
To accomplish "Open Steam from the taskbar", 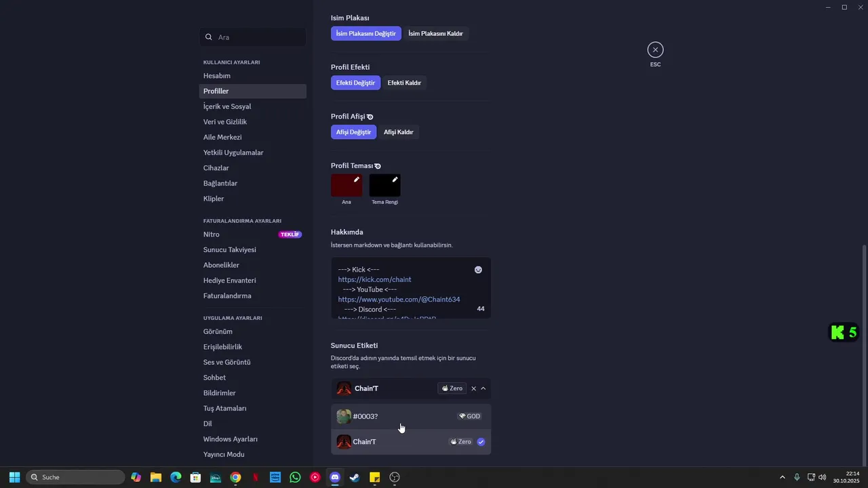I will pyautogui.click(x=355, y=477).
